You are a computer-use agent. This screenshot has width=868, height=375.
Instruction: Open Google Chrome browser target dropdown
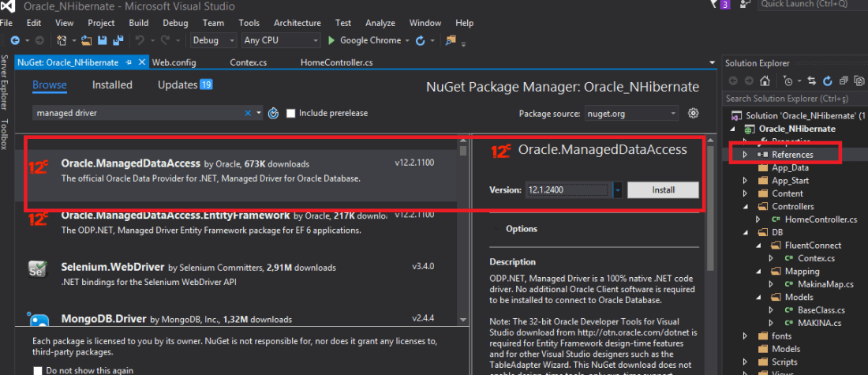(407, 40)
